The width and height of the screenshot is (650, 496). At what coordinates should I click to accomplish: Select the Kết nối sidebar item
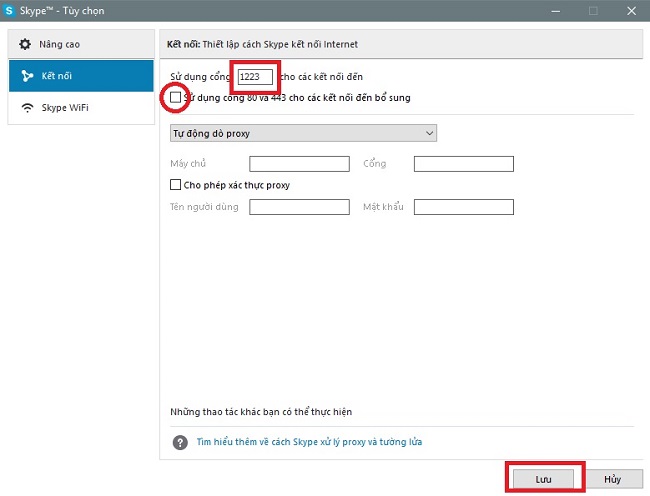(81, 76)
